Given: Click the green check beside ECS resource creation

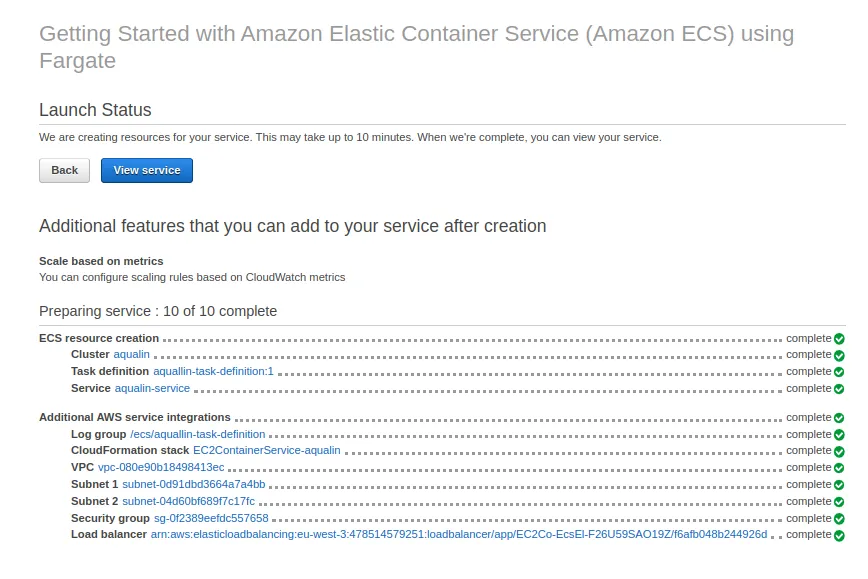Looking at the screenshot, I should (x=840, y=339).
